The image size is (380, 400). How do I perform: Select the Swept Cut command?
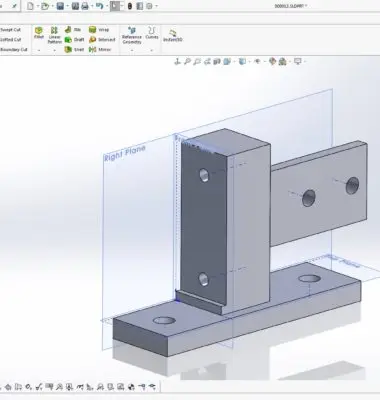tap(11, 30)
